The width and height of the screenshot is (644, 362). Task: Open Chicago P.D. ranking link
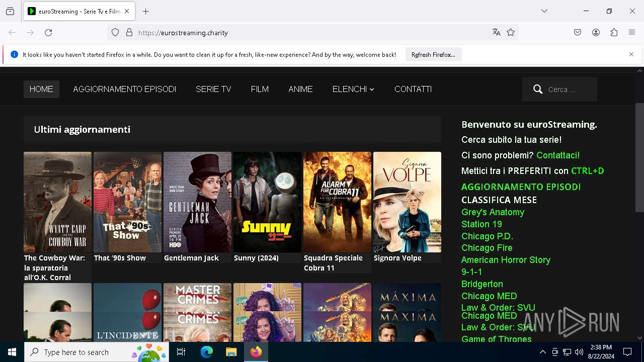pyautogui.click(x=487, y=236)
